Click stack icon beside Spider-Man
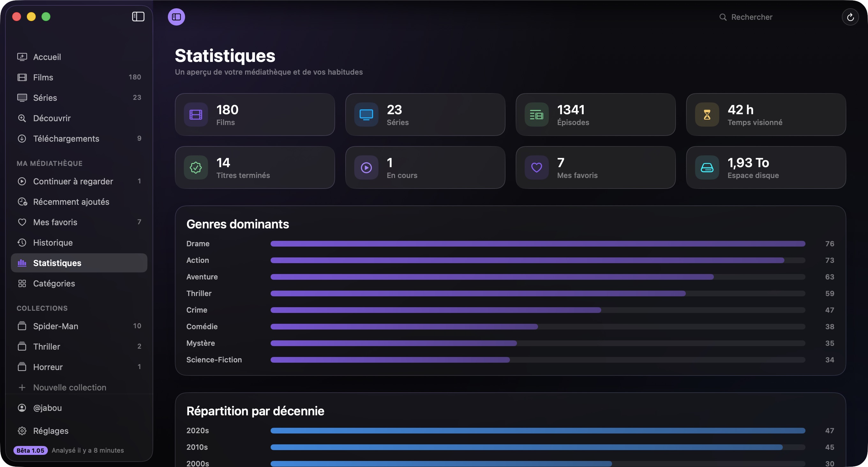This screenshot has width=868, height=467. [x=22, y=326]
